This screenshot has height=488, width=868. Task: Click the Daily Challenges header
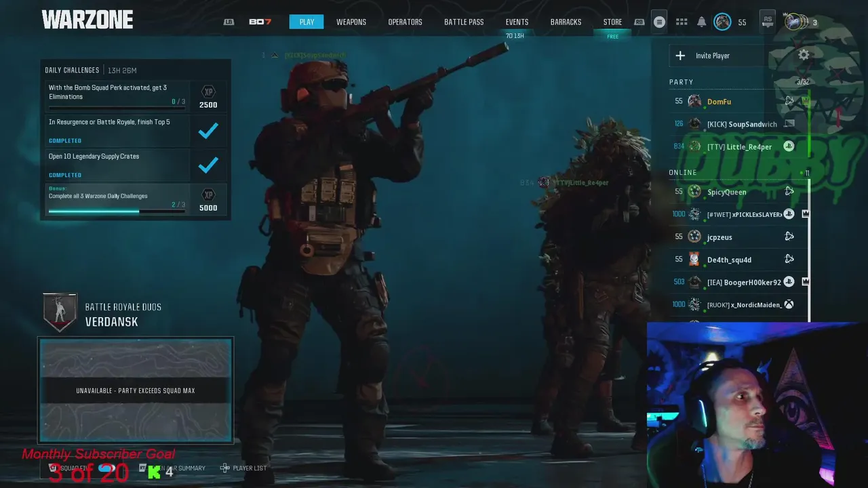coord(72,70)
